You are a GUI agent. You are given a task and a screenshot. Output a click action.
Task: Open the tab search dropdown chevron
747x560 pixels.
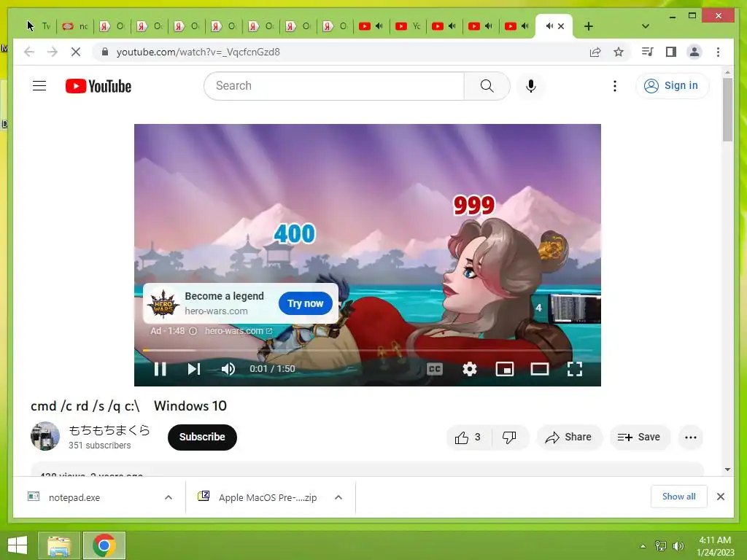click(646, 26)
